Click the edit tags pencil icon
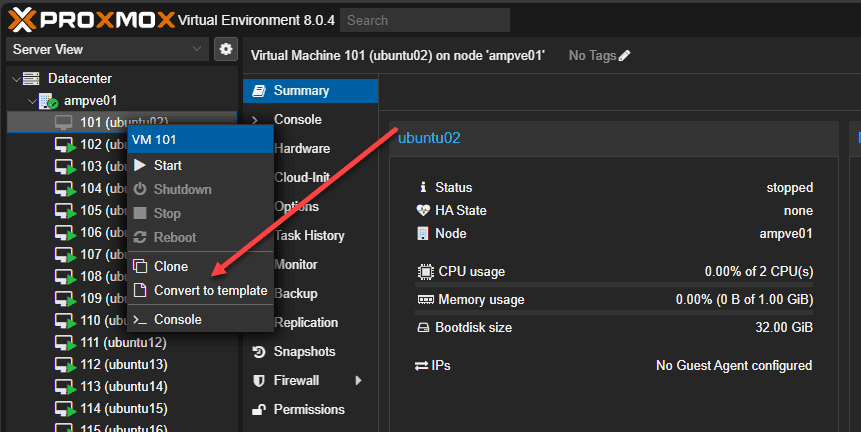The image size is (861, 432). click(x=624, y=55)
